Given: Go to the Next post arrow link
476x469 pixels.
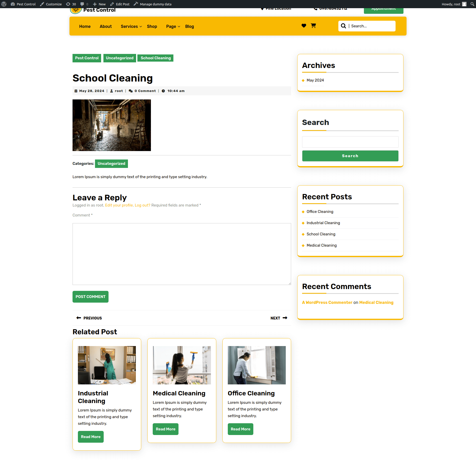Looking at the screenshot, I should (279, 318).
